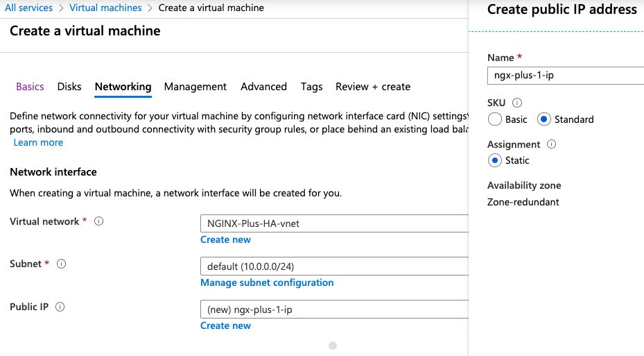The height and width of the screenshot is (356, 644).
Task: Select the Standard SKU option
Action: [543, 119]
